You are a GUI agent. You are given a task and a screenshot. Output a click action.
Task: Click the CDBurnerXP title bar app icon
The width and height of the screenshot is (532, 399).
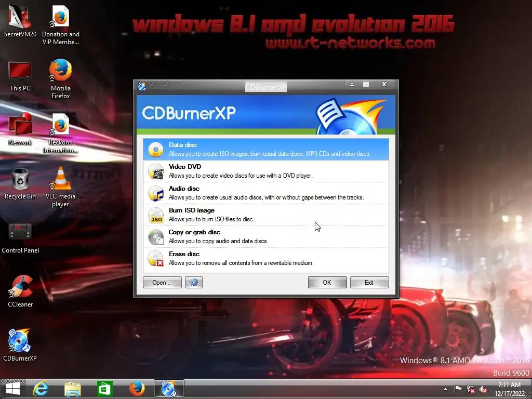[x=142, y=86]
